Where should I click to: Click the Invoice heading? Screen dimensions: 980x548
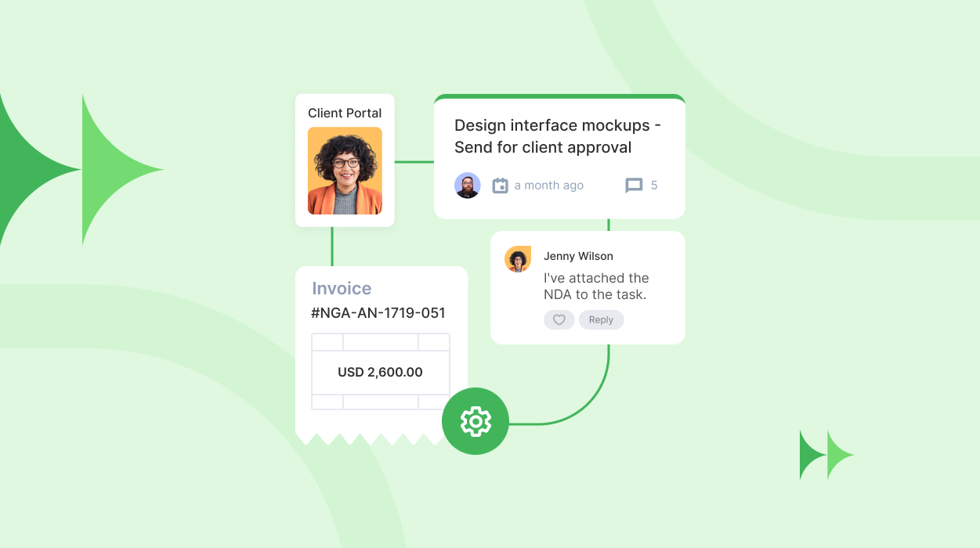click(342, 288)
